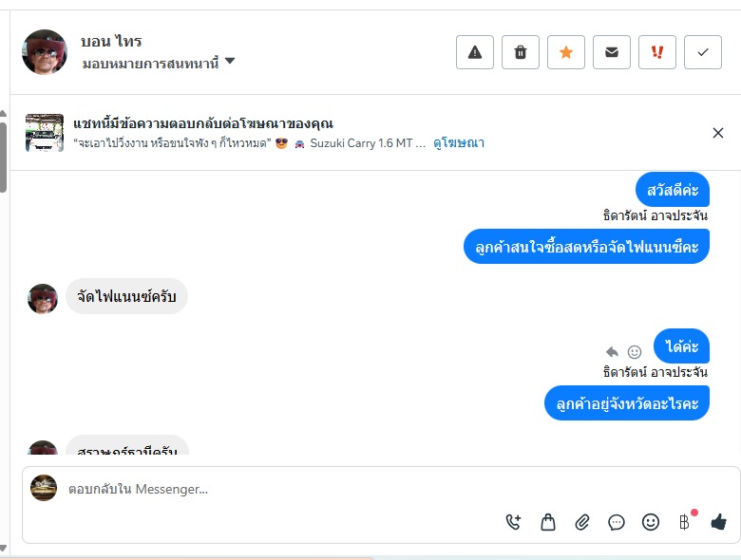Click the reply arrow beside ได้ค่ะ message

[613, 351]
